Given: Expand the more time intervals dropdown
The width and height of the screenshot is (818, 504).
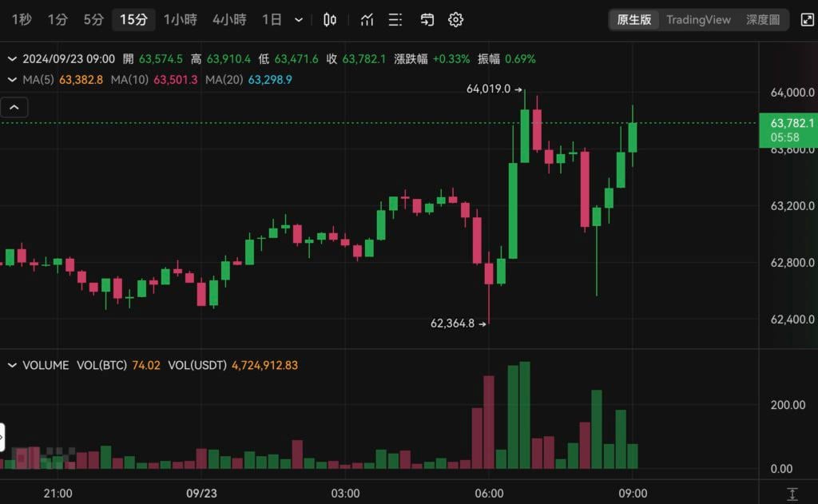Looking at the screenshot, I should pyautogui.click(x=299, y=20).
